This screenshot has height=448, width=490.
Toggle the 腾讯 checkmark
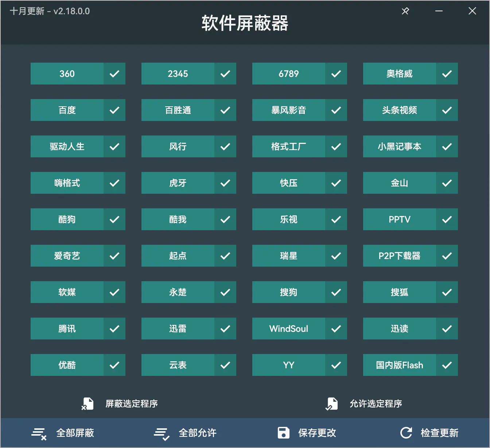114,329
